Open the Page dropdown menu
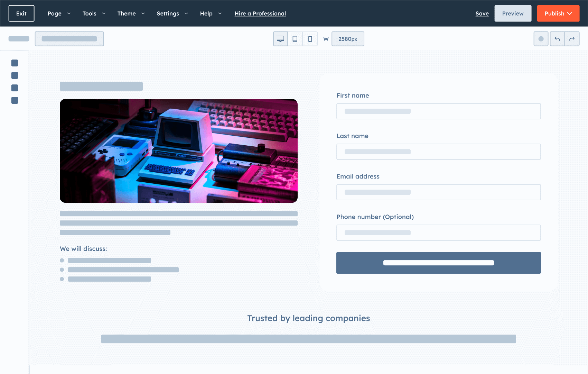The width and height of the screenshot is (588, 374). click(x=59, y=13)
